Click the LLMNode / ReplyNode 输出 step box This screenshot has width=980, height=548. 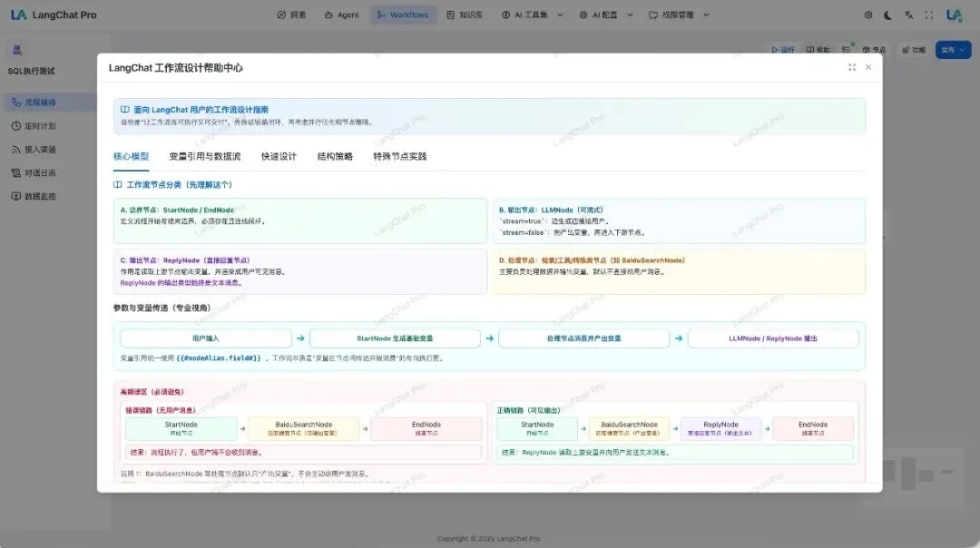coord(773,338)
